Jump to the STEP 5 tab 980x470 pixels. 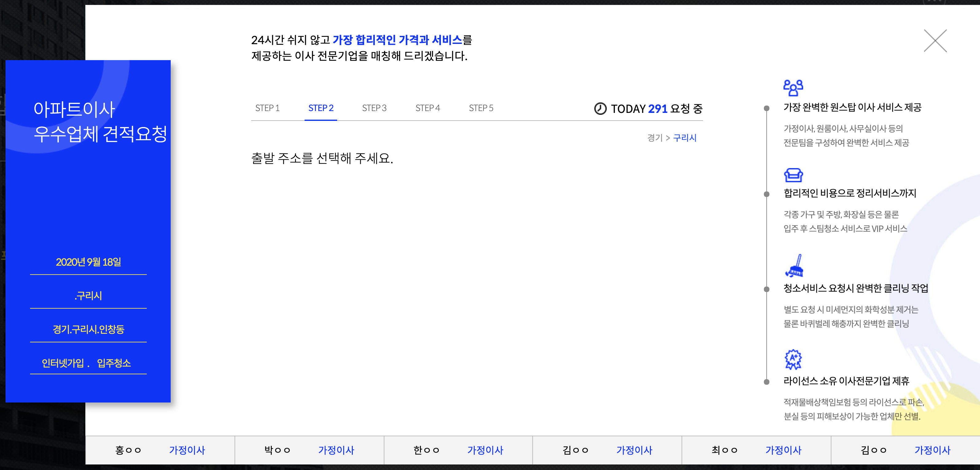point(481,108)
